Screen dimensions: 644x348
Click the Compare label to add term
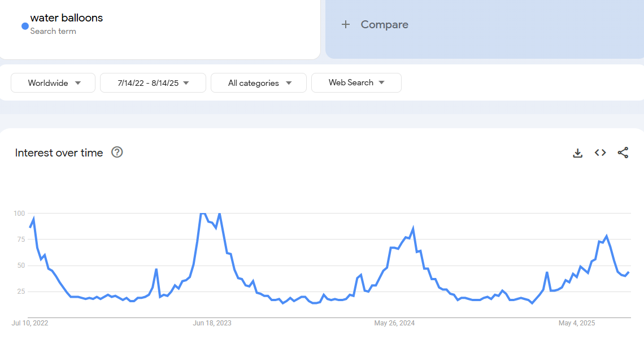click(384, 24)
